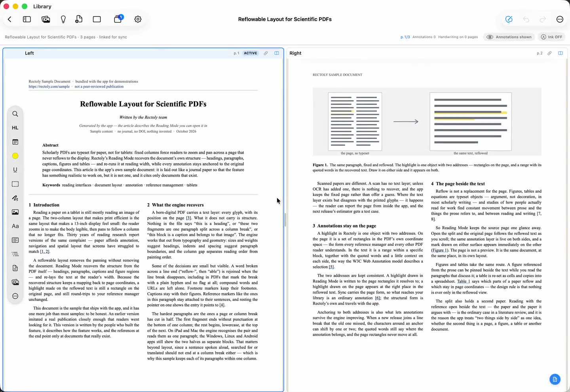Click the link icon in Left pane header
The height and width of the screenshot is (392, 570).
point(266,53)
